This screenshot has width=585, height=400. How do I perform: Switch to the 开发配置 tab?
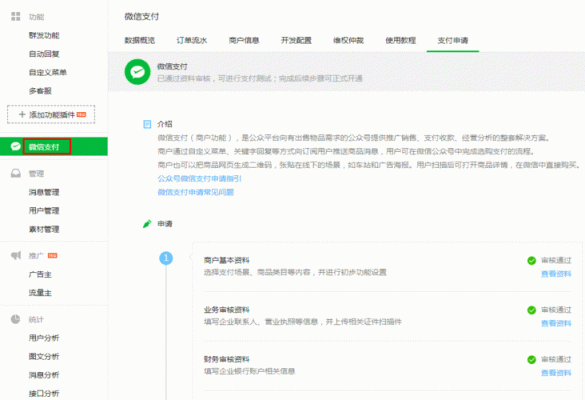(x=296, y=40)
